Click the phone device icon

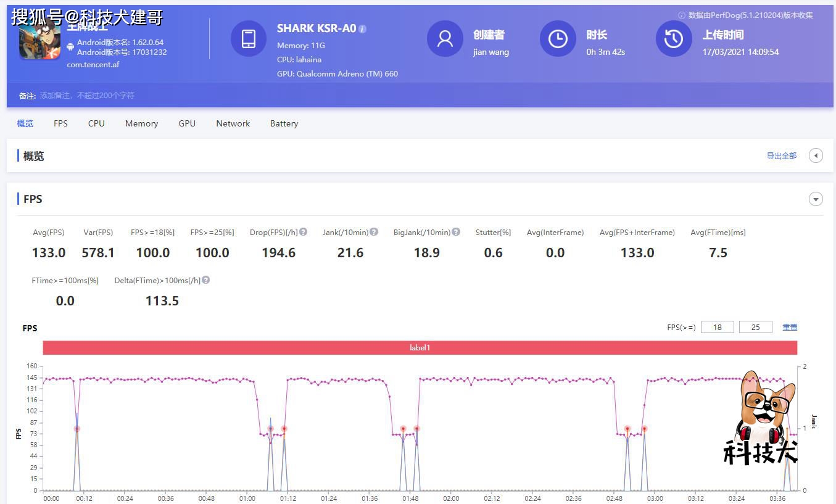pyautogui.click(x=249, y=38)
